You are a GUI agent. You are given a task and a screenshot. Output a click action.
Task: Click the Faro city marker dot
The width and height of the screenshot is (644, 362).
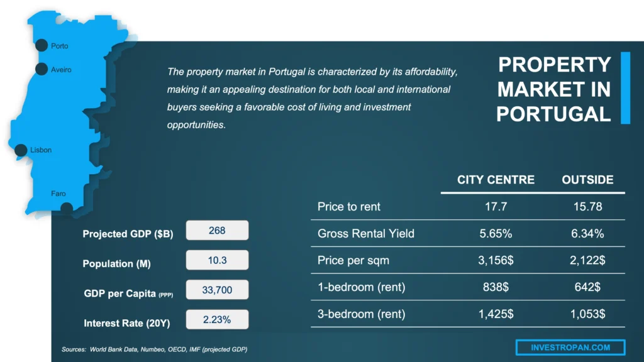(67, 206)
